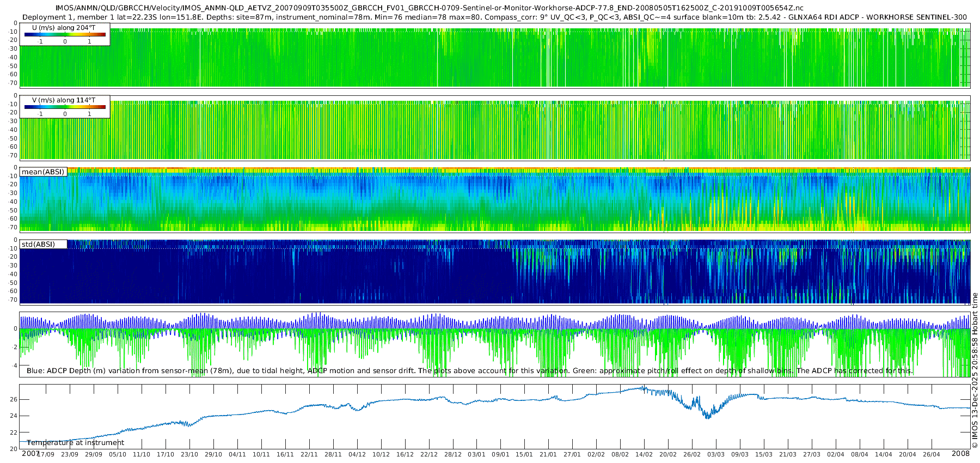This screenshot has height=463, width=980.
Task: Click the V velocity colorbar legend
Action: (x=65, y=107)
